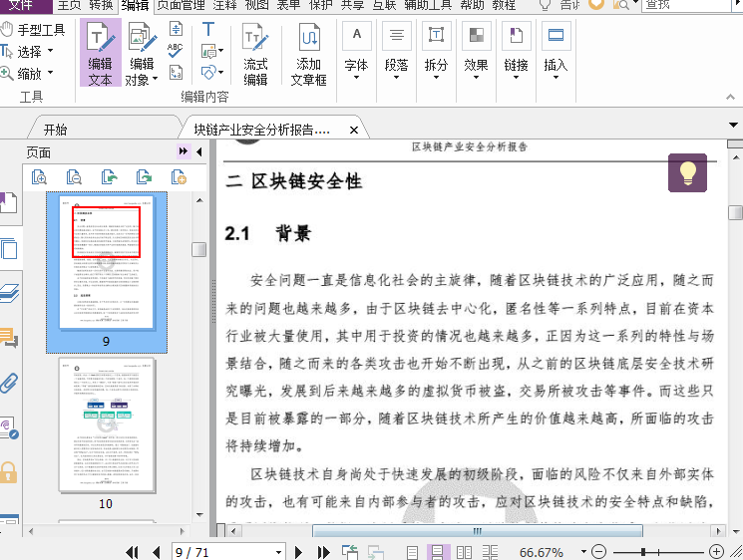743x560 pixels.
Task: Open the 注释 (Comment) ribbon tab
Action: [x=224, y=5]
